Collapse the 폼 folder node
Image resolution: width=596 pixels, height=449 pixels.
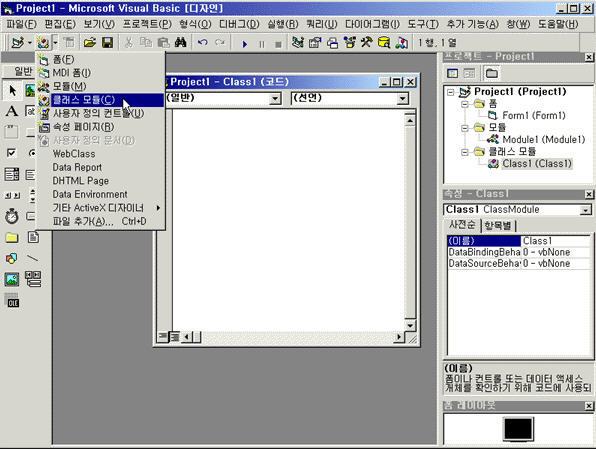point(464,104)
